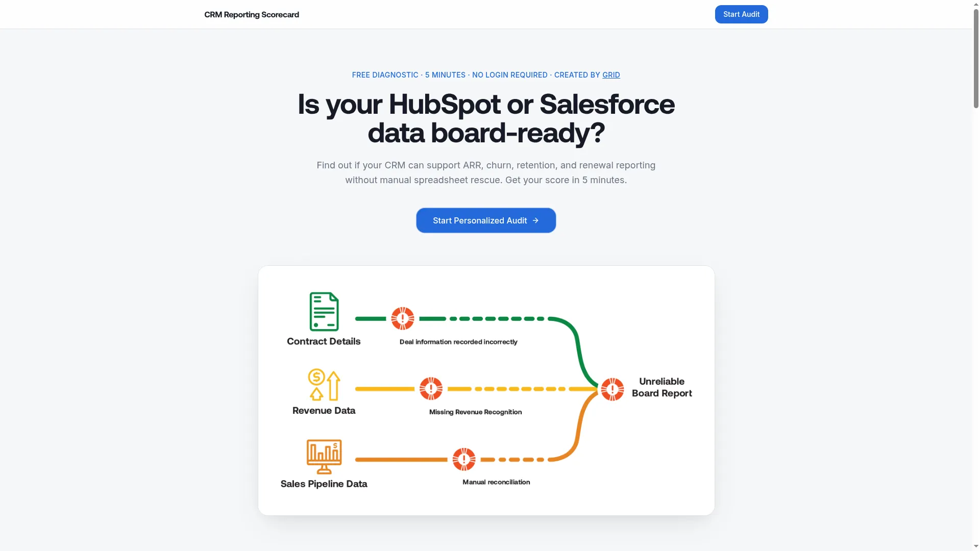Click the Start Audit button in the header

pyautogui.click(x=741, y=14)
